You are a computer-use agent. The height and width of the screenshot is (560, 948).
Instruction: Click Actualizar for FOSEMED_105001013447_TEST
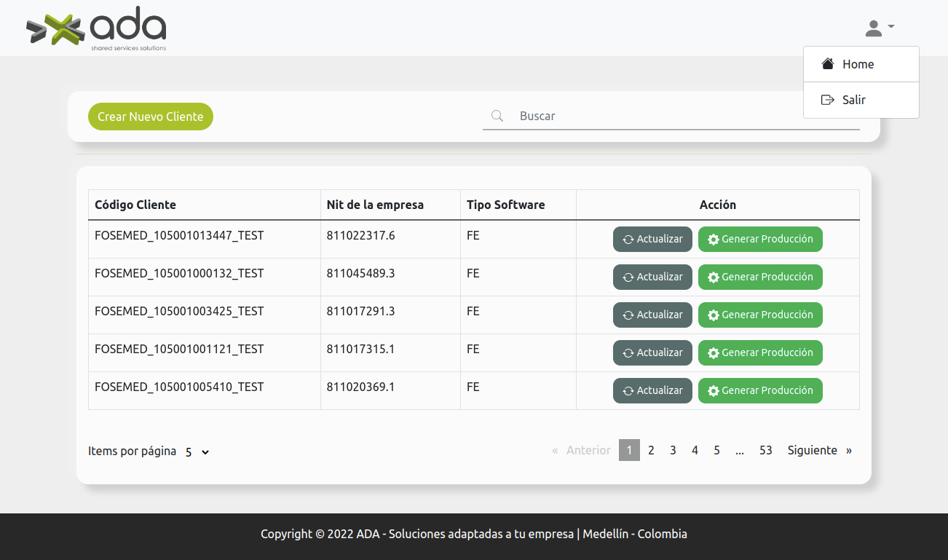[x=652, y=239]
